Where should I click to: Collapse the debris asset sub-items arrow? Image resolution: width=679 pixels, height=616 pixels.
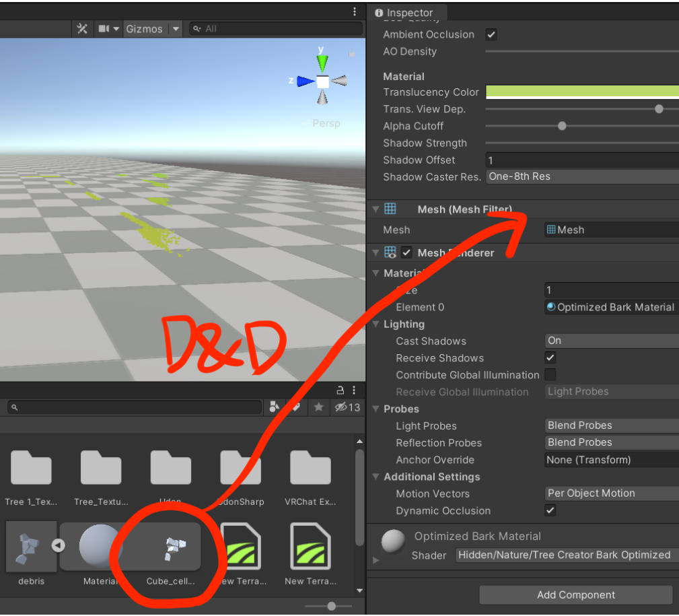coord(58,545)
